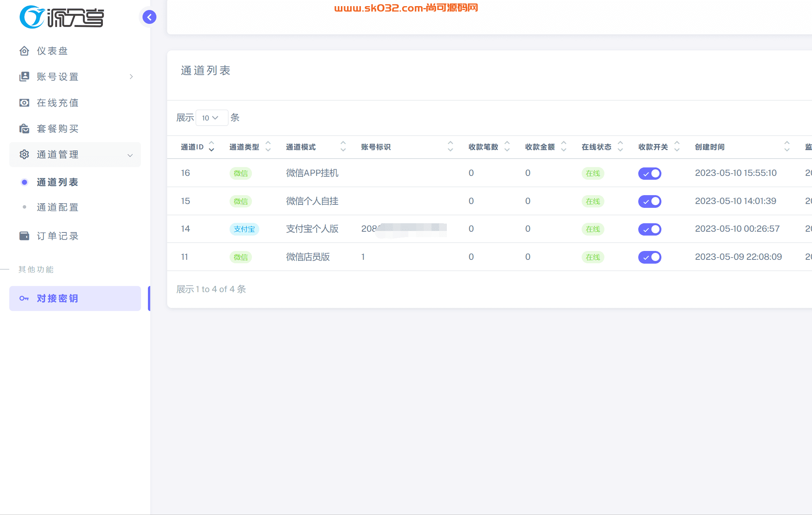Click the 订单记录 wallet icon

pyautogui.click(x=24, y=236)
